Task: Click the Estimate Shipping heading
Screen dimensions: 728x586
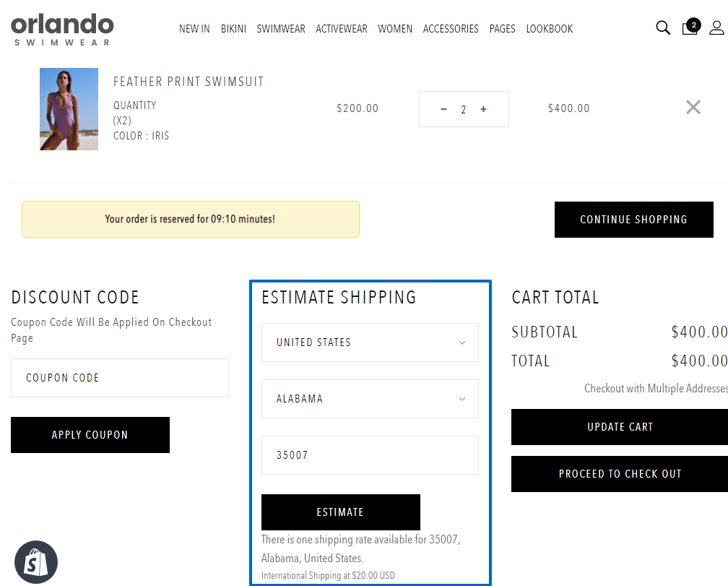Action: click(339, 297)
